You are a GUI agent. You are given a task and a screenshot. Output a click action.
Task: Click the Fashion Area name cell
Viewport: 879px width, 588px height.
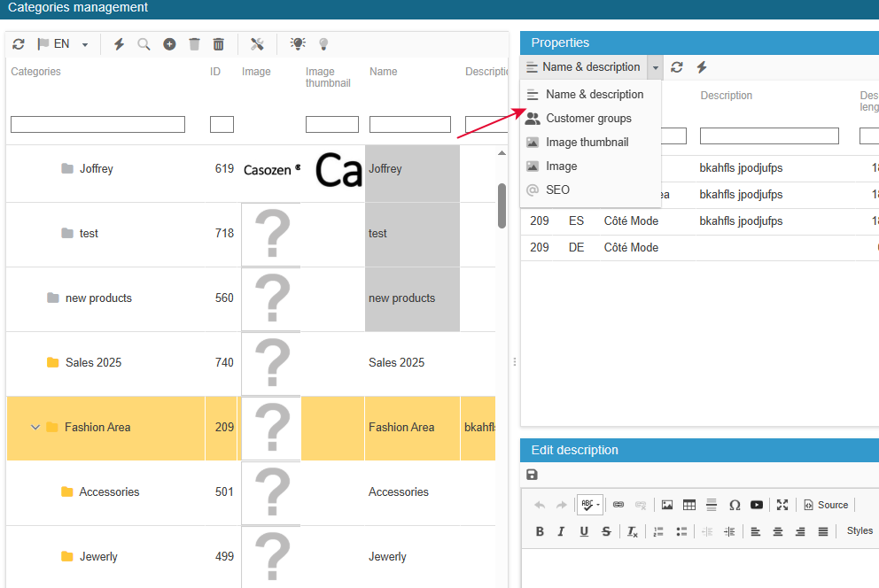(x=412, y=428)
